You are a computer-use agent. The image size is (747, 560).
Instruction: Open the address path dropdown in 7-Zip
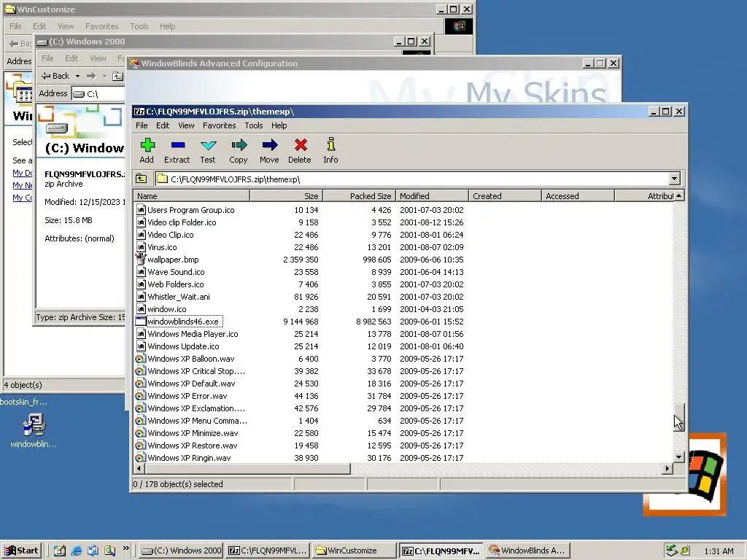click(x=674, y=179)
